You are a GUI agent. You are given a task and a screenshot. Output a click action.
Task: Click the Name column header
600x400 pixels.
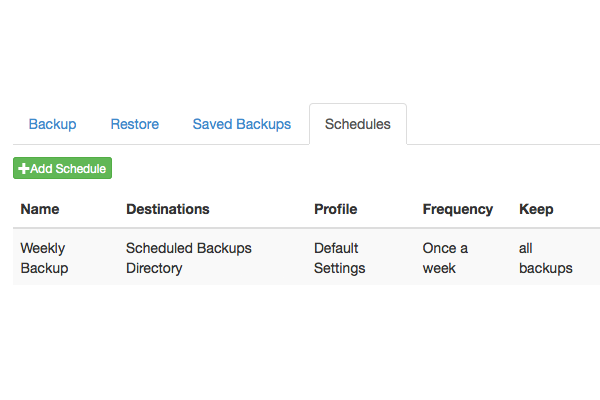40,209
